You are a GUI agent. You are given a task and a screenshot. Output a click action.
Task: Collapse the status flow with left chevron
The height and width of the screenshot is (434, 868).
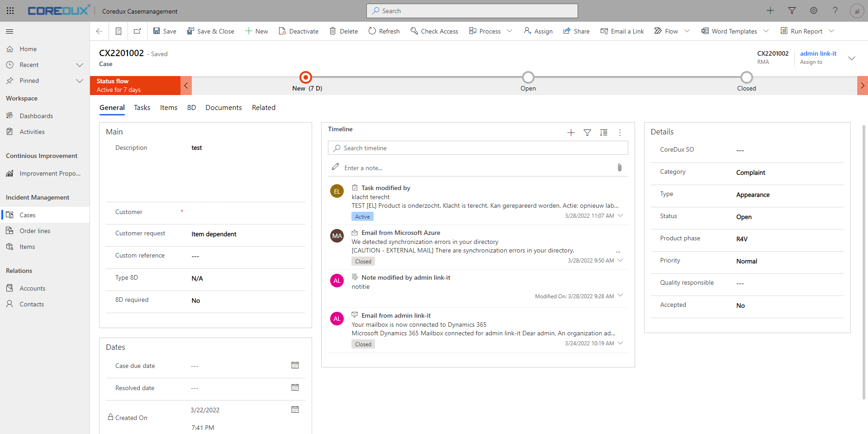pyautogui.click(x=186, y=86)
